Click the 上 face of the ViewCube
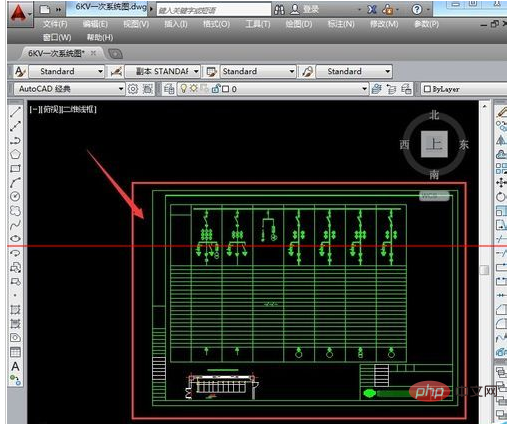This screenshot has width=508, height=424. [x=434, y=144]
